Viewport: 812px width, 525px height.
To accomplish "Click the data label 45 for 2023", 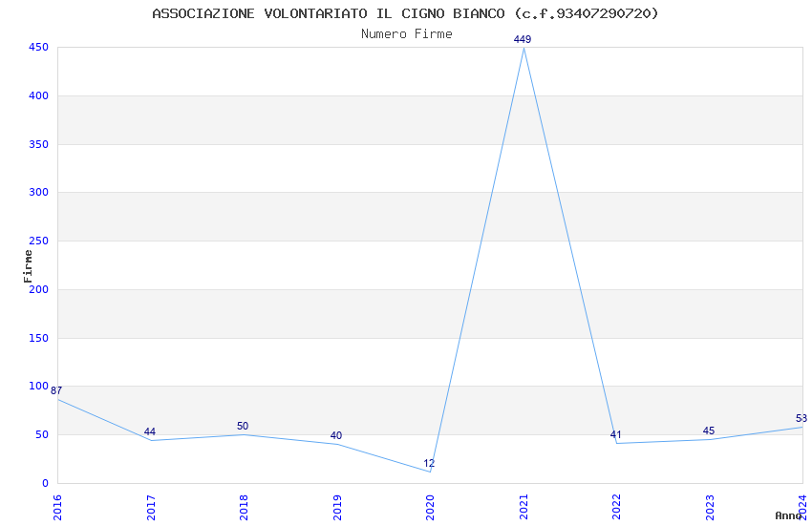I will 709,430.
